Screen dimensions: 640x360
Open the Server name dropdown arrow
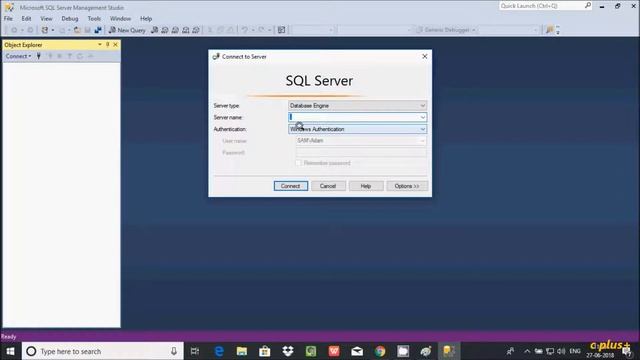tap(422, 117)
